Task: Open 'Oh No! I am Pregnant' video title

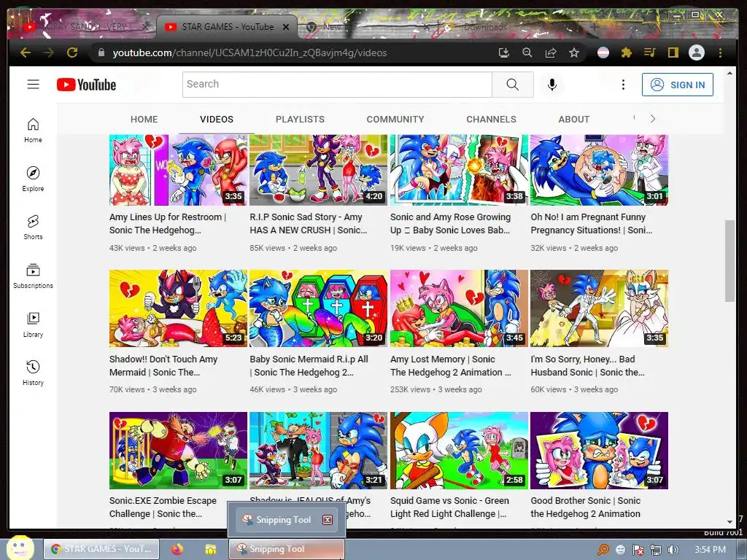Action: [x=591, y=223]
